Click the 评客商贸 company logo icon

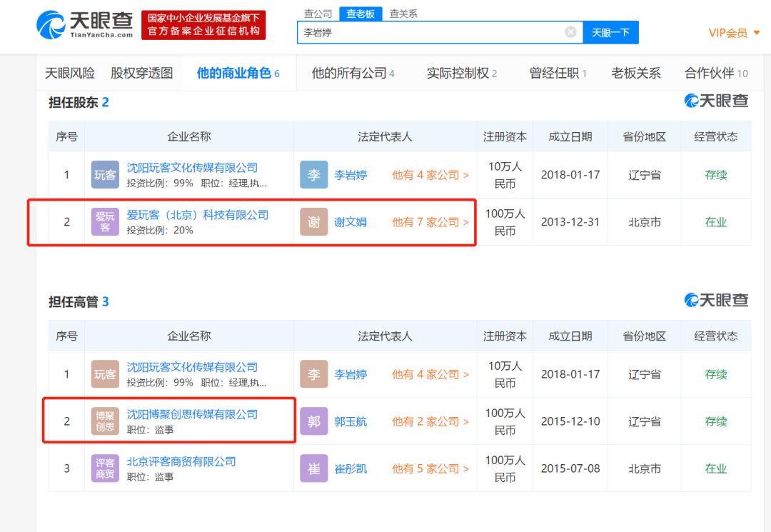105,468
